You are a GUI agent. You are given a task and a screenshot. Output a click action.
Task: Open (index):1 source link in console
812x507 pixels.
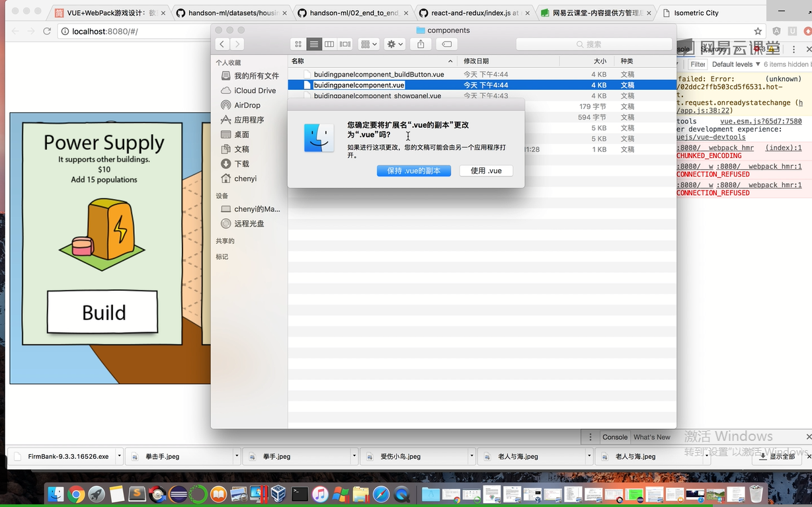point(783,148)
